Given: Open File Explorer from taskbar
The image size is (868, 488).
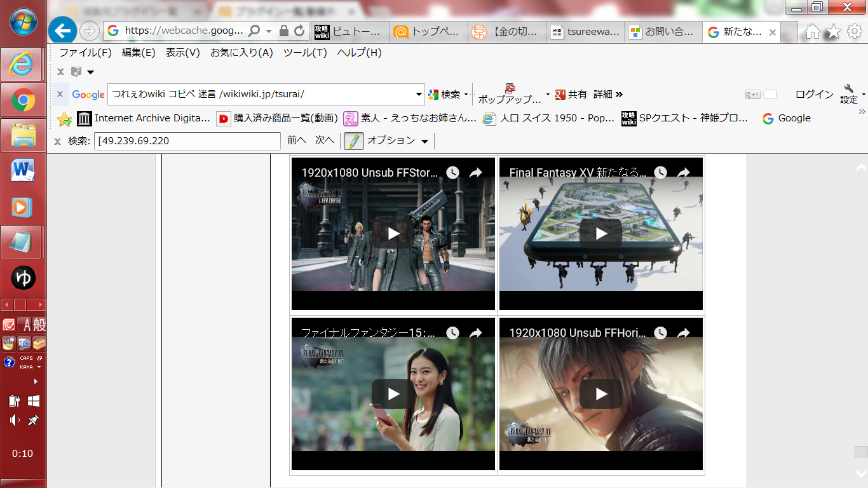Looking at the screenshot, I should coord(23,135).
